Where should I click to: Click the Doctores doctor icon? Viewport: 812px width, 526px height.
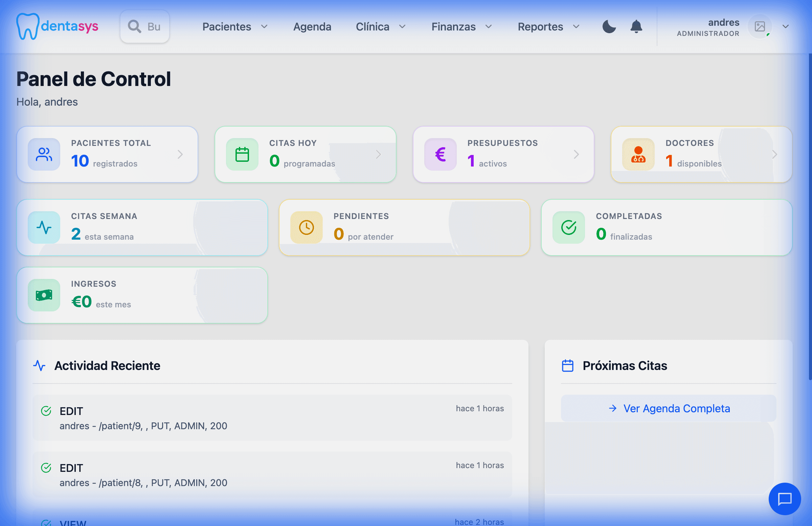tap(638, 154)
